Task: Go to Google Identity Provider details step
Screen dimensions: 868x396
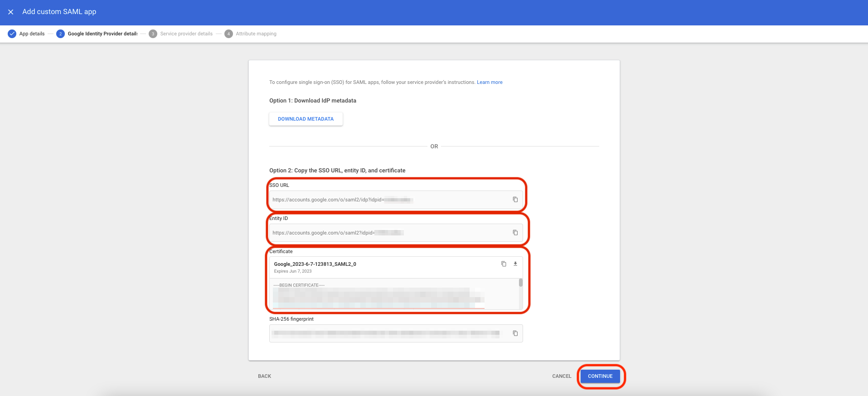Action: pyautogui.click(x=102, y=34)
